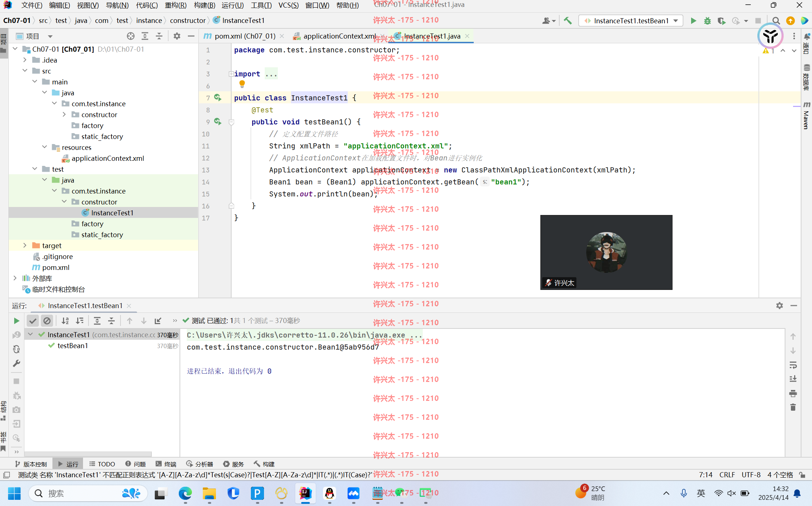Viewport: 812px width, 506px height.
Task: Close the InstanceTest1.java tab
Action: click(x=467, y=36)
